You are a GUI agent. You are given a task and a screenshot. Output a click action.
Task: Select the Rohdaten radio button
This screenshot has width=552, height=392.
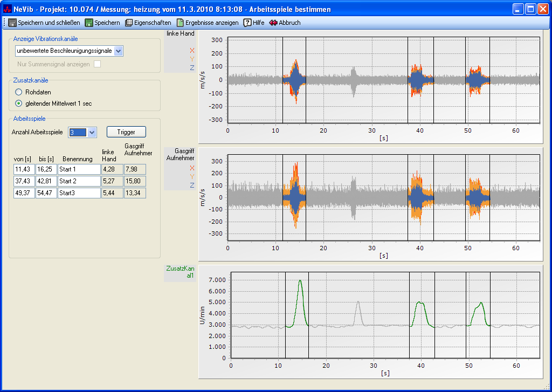(x=19, y=92)
